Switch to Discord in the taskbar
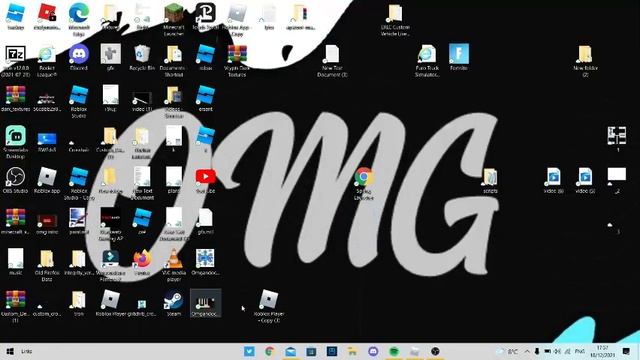This screenshot has width=640, height=360. [x=373, y=351]
